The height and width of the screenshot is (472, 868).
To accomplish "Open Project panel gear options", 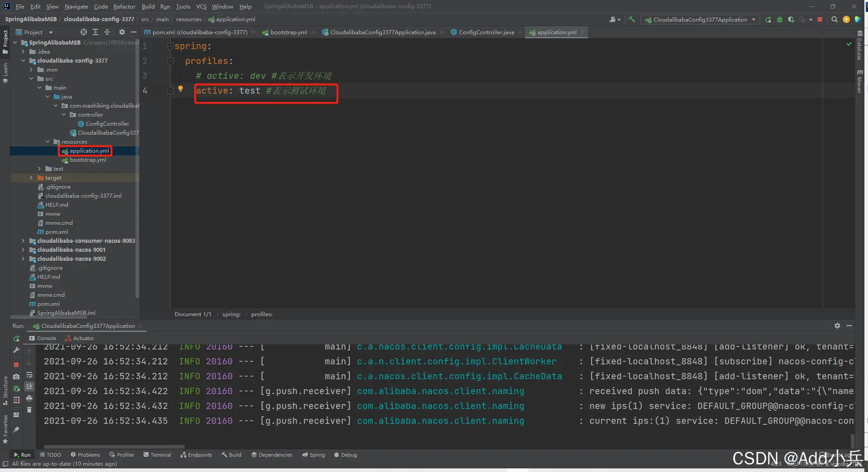I will [x=122, y=32].
